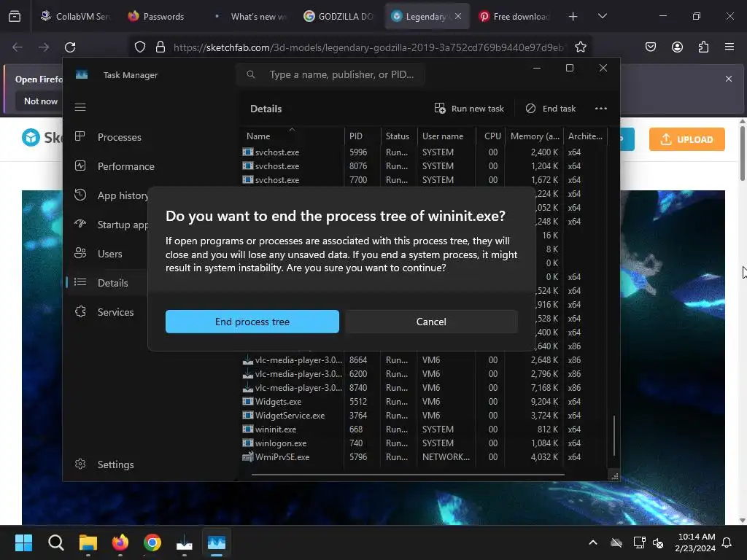Sort by Name column header
The width and height of the screenshot is (747, 560).
tap(292, 136)
